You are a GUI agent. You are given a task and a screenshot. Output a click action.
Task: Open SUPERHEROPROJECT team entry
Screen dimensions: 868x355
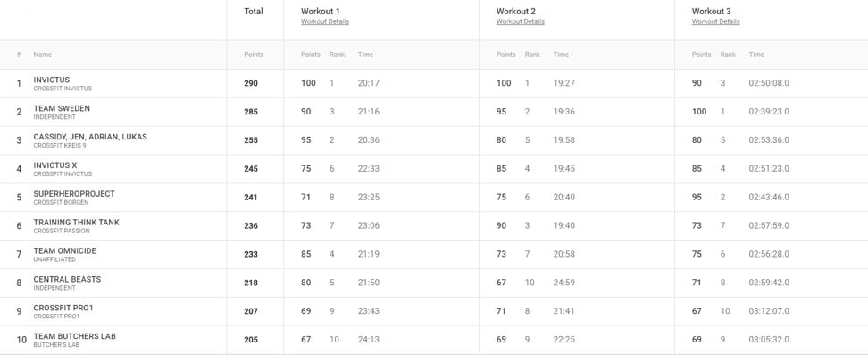coord(74,193)
